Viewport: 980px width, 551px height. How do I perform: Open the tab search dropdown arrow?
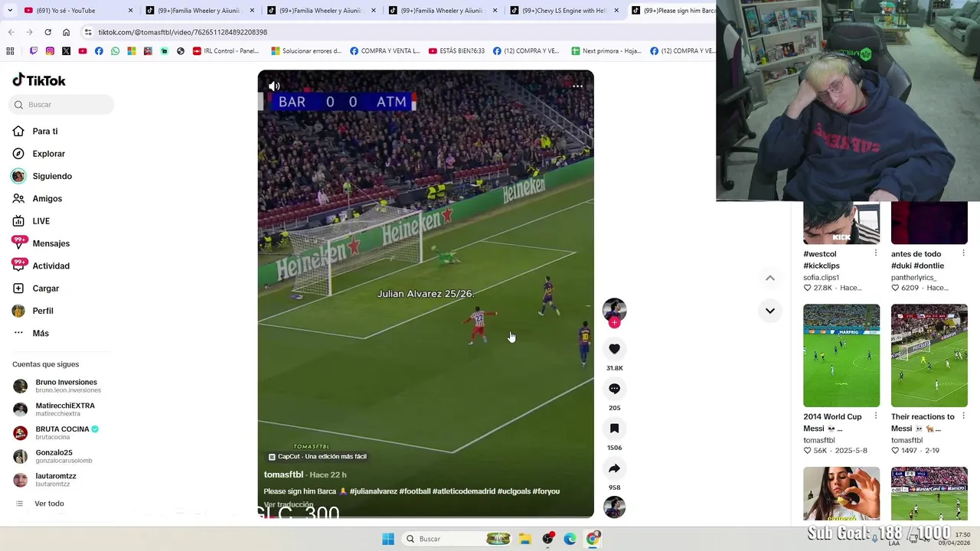10,11
